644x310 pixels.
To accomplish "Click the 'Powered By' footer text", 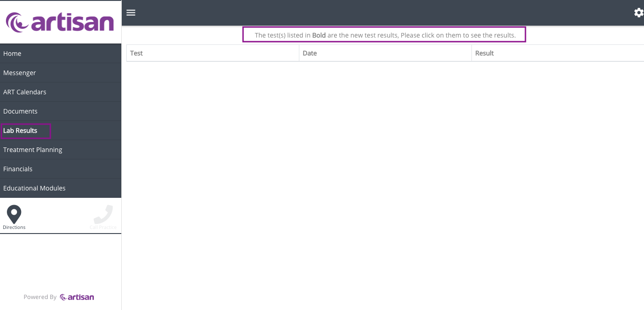I will (40, 297).
